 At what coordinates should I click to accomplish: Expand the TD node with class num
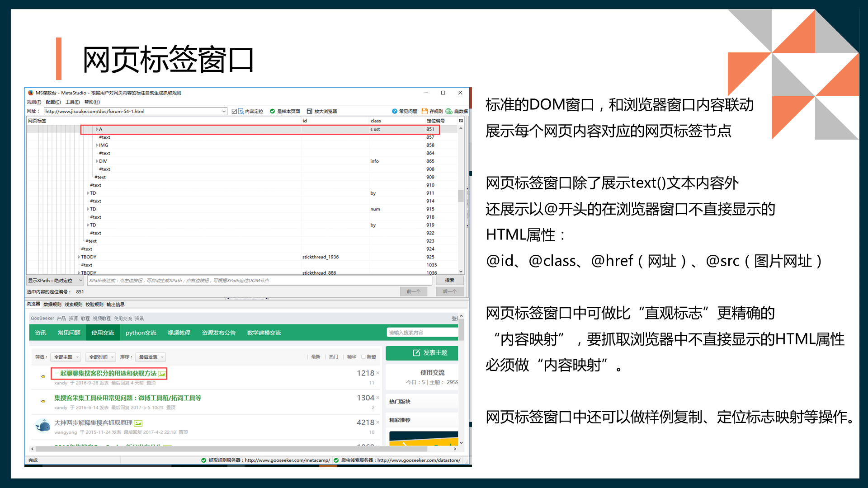pyautogui.click(x=88, y=209)
